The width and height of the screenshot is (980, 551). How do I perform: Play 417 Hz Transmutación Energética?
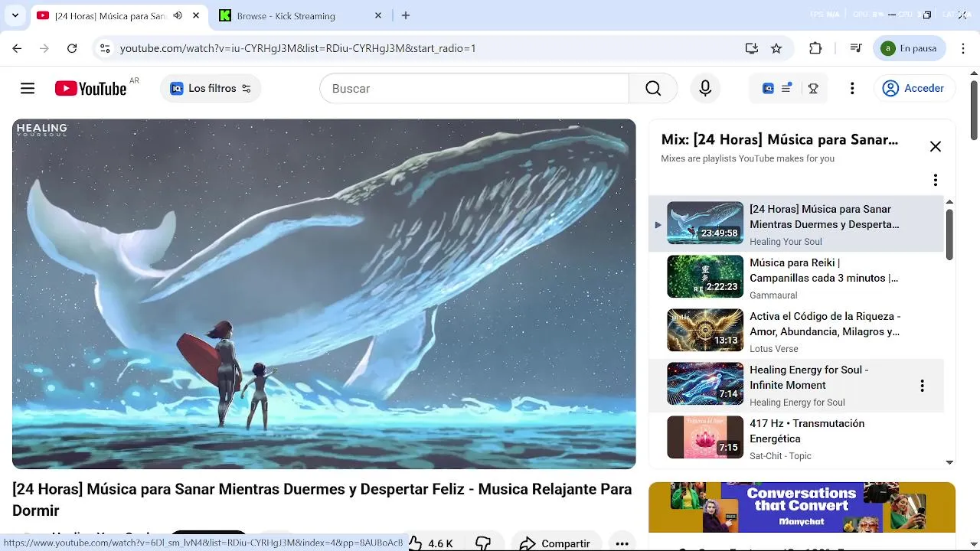(x=796, y=438)
